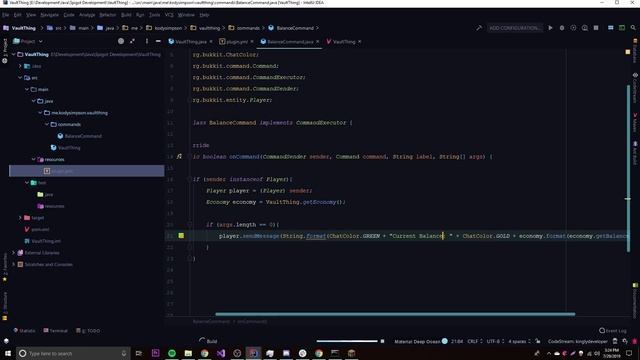Run the program with the play icon

click(550, 28)
